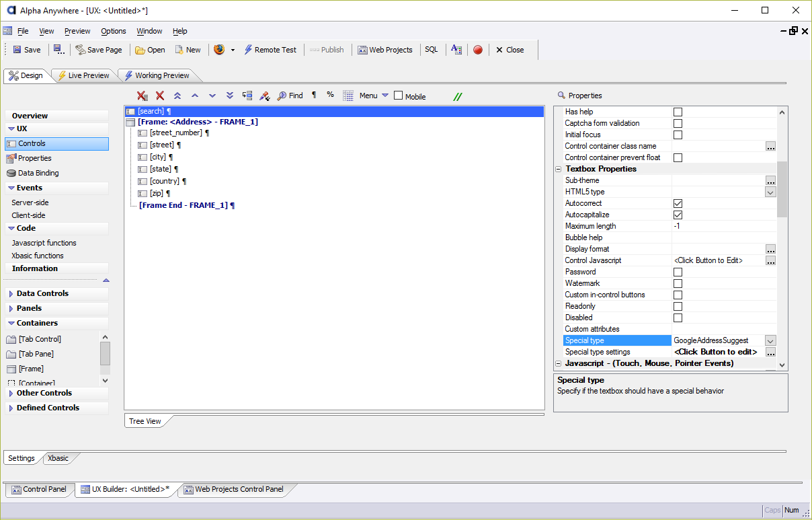This screenshot has width=812, height=520.
Task: Open the HTML5 type dropdown
Action: tap(770, 192)
